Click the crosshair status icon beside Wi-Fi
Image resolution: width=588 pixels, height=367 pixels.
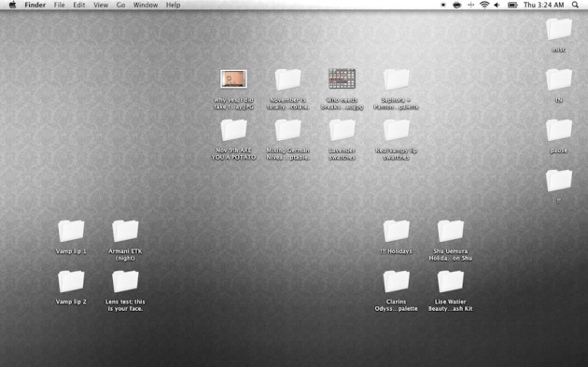click(x=471, y=5)
